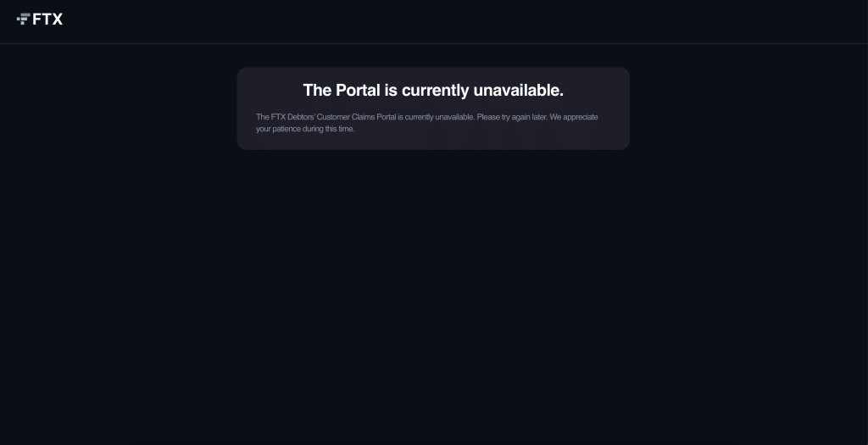
Task: Click "unavailable." at the end of the heading
Action: (x=518, y=90)
